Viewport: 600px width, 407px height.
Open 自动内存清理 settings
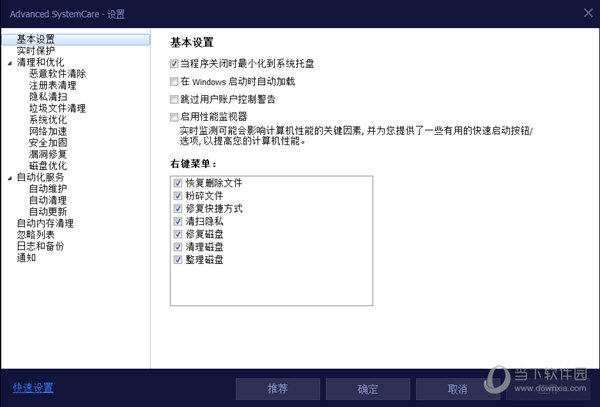tap(45, 223)
